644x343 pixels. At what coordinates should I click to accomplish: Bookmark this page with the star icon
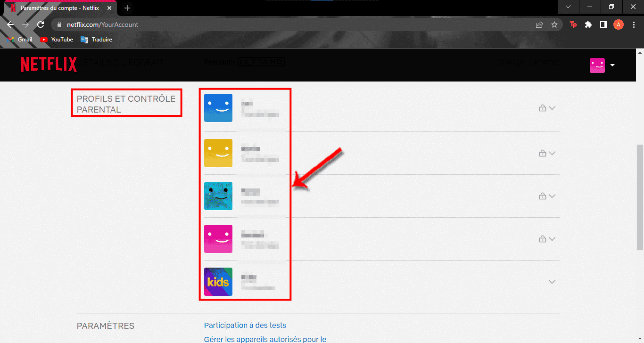(554, 24)
